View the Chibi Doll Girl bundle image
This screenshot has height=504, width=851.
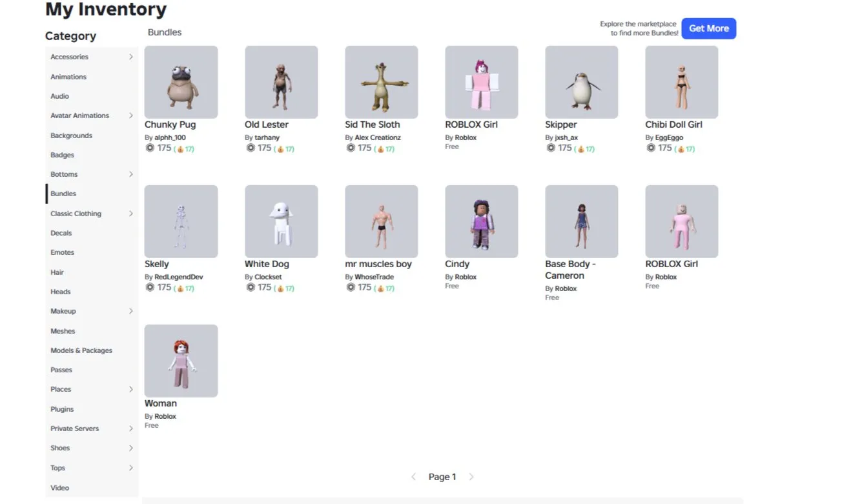pos(681,82)
